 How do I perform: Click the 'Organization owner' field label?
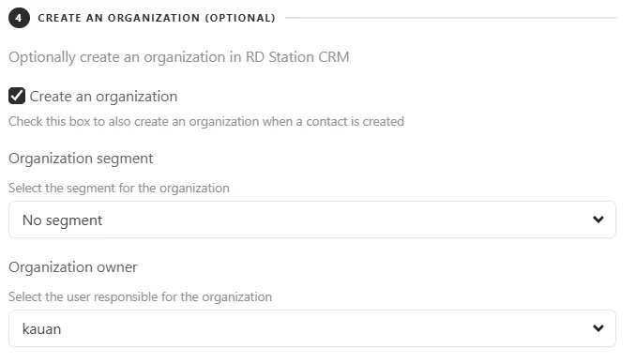pyautogui.click(x=73, y=267)
